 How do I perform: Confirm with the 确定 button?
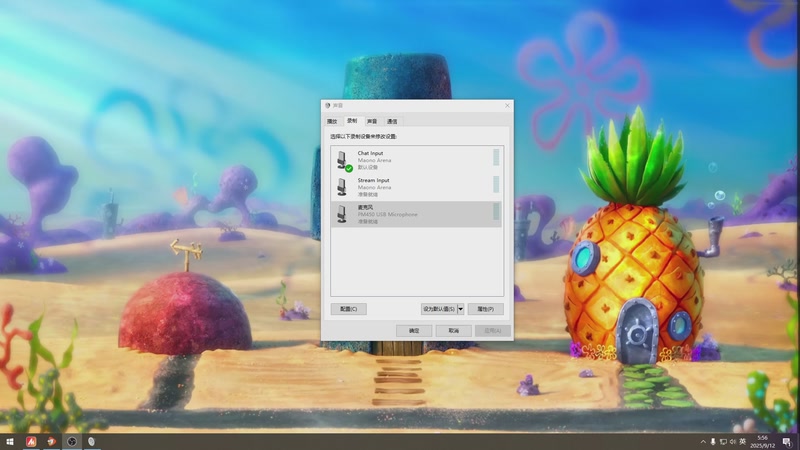[x=414, y=331]
